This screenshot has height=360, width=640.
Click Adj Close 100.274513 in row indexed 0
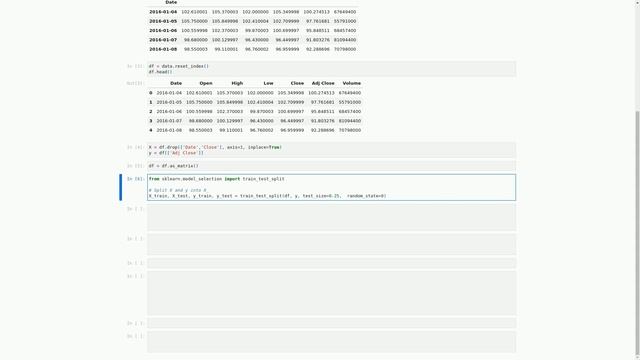tap(321, 93)
